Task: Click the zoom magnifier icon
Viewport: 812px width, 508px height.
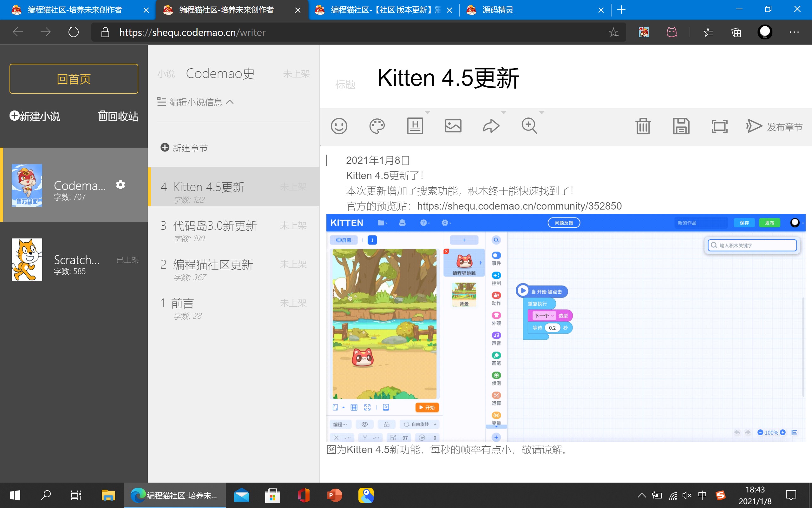Action: [529, 126]
